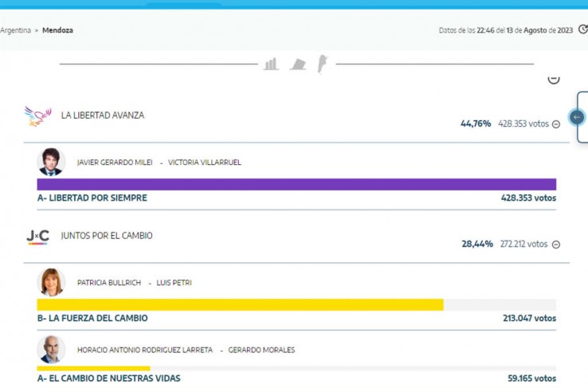This screenshot has width=588, height=388.
Task: Click the LA LIBERTAD AVANZA party name
Action: (103, 115)
